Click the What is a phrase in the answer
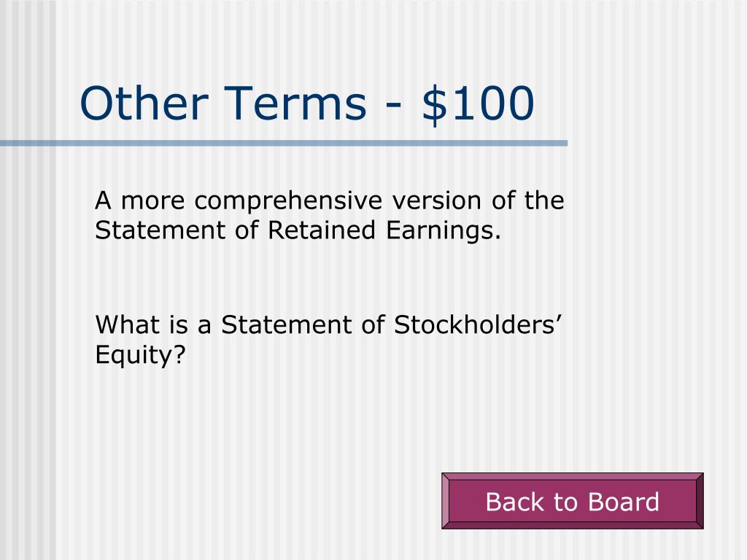Image resolution: width=747 pixels, height=560 pixels. pyautogui.click(x=153, y=324)
